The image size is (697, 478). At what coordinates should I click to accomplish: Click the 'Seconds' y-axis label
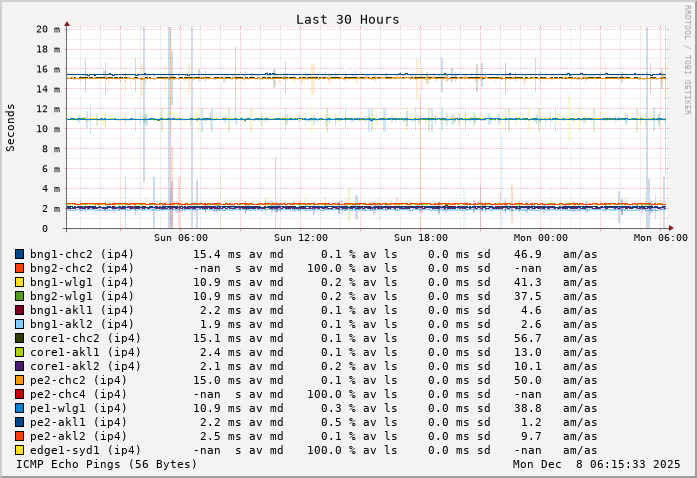coord(11,127)
